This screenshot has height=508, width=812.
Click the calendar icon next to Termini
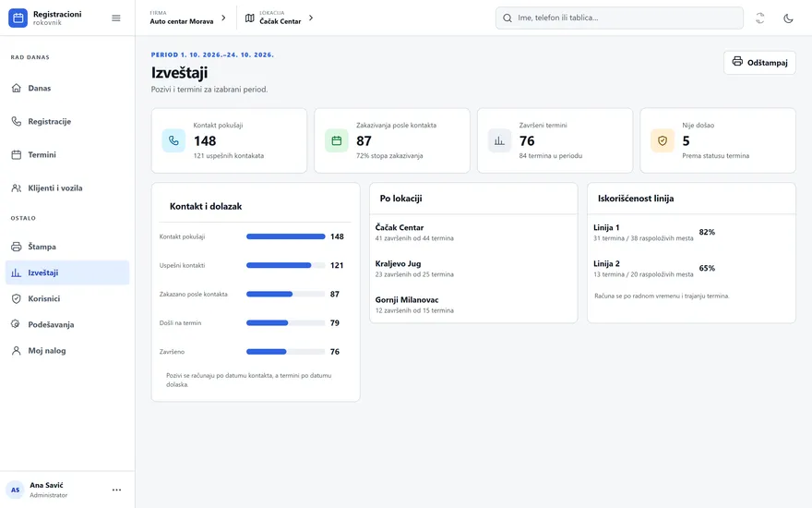click(x=17, y=154)
